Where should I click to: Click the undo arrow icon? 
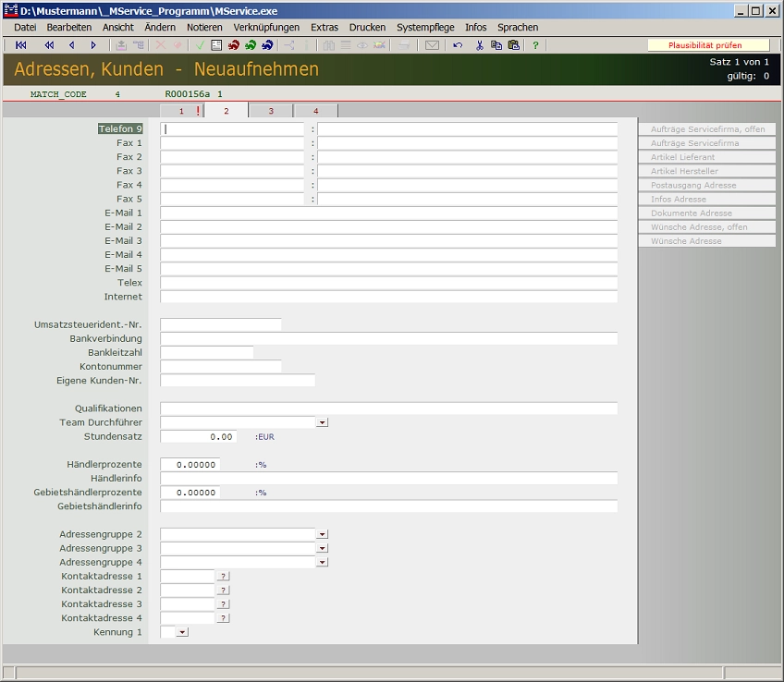click(x=458, y=45)
